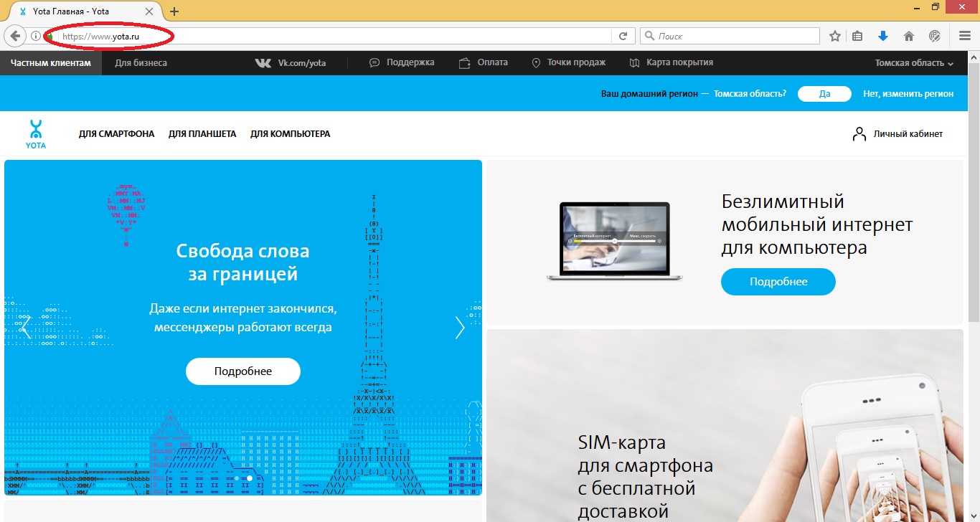
Task: Open the downloads arrow icon
Action: click(x=883, y=36)
